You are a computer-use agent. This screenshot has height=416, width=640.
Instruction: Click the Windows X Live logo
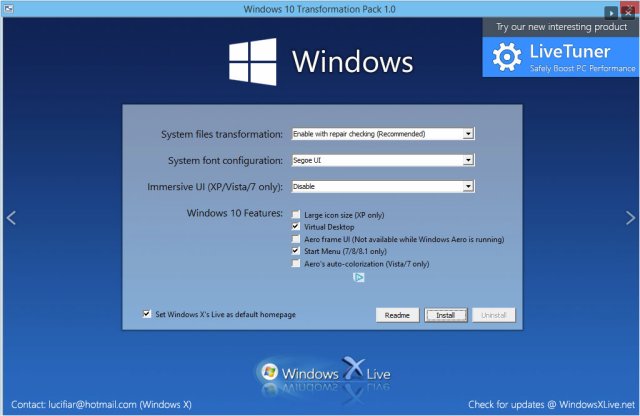click(325, 374)
